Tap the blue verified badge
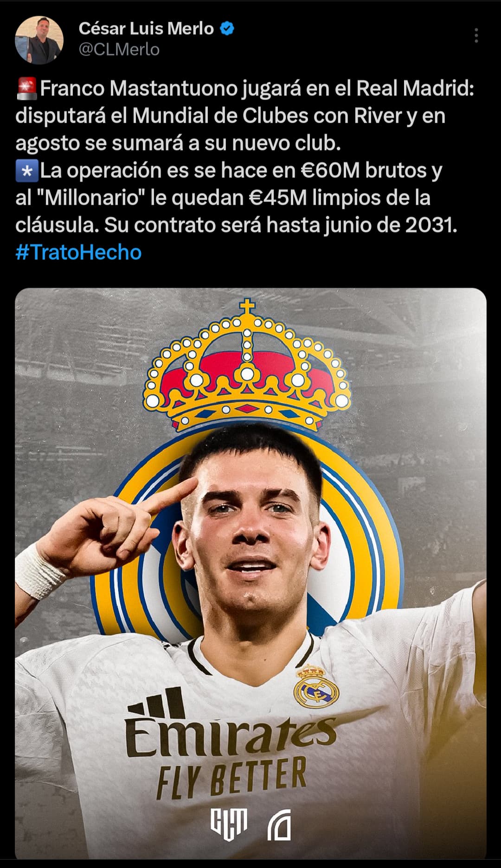This screenshot has width=501, height=868. point(227,29)
